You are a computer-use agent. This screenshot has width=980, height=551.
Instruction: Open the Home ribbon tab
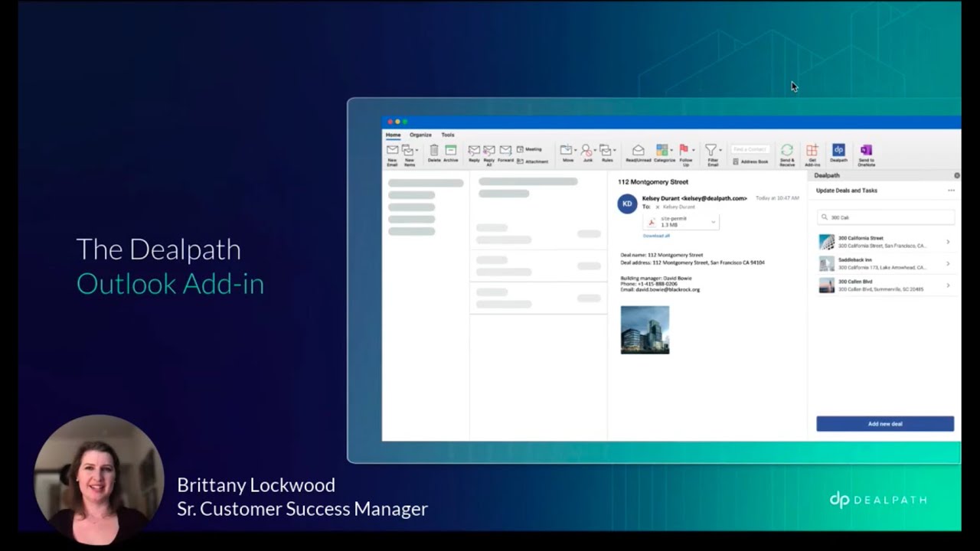(393, 135)
